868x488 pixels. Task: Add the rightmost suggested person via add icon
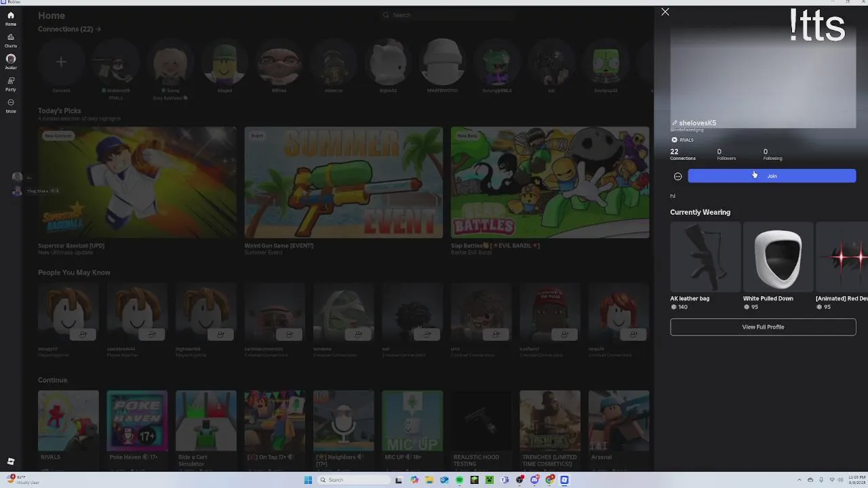pos(633,334)
